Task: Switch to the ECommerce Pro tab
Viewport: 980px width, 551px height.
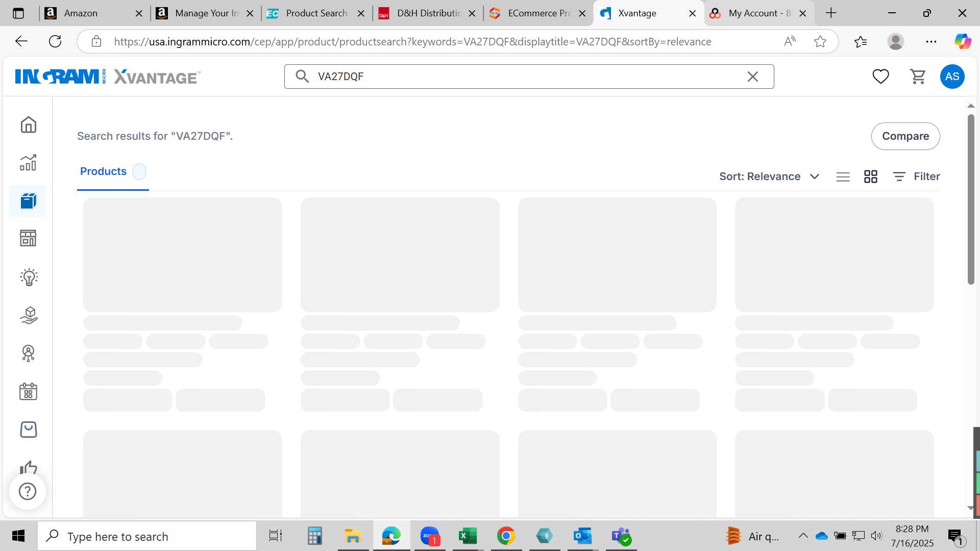Action: tap(537, 13)
